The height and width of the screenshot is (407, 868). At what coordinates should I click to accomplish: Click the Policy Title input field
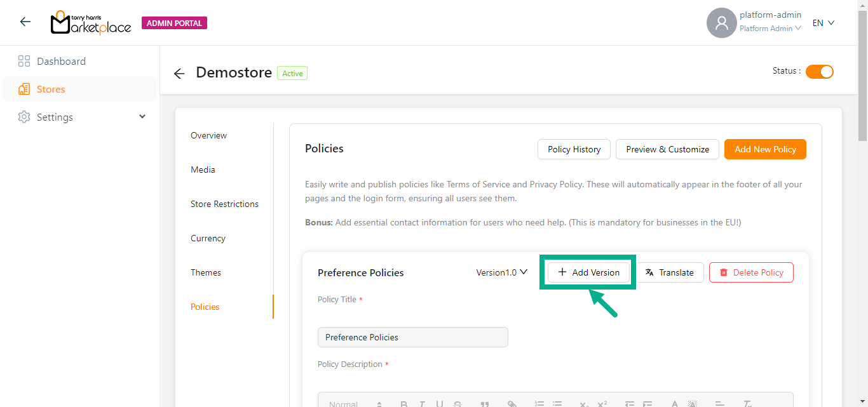tap(412, 337)
